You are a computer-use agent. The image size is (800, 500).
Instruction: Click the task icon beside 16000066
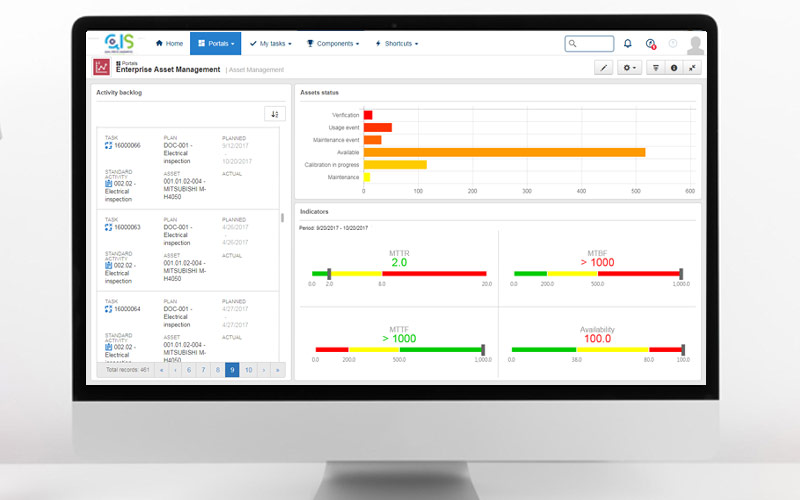(x=108, y=146)
